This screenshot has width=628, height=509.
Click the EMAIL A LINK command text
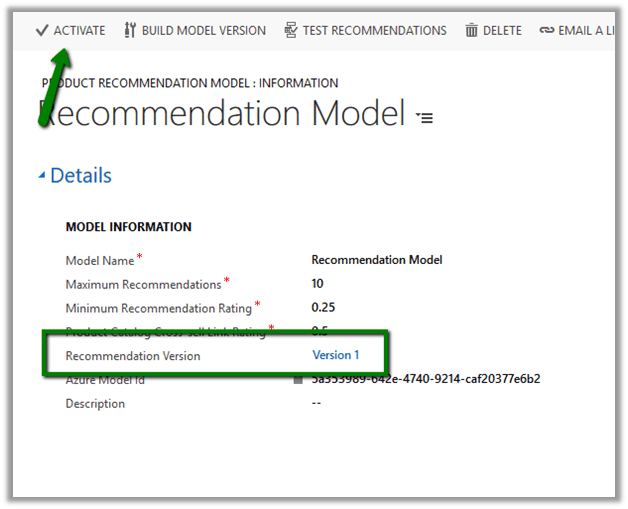point(588,30)
